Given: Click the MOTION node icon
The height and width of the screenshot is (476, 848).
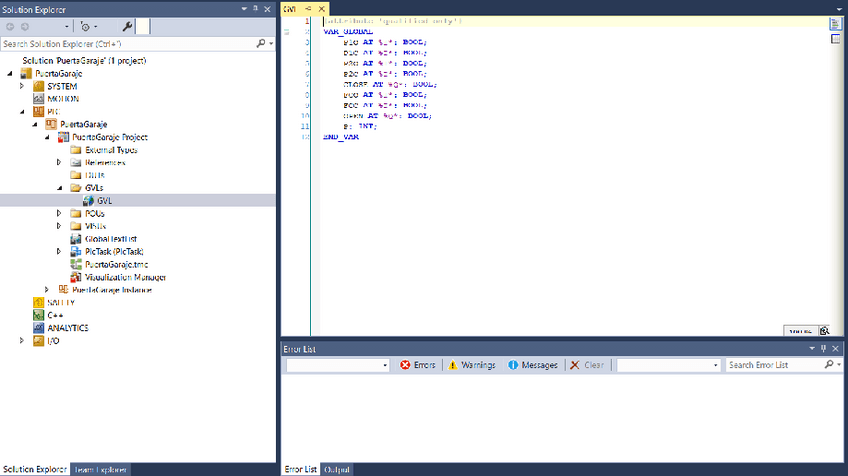Looking at the screenshot, I should (38, 99).
